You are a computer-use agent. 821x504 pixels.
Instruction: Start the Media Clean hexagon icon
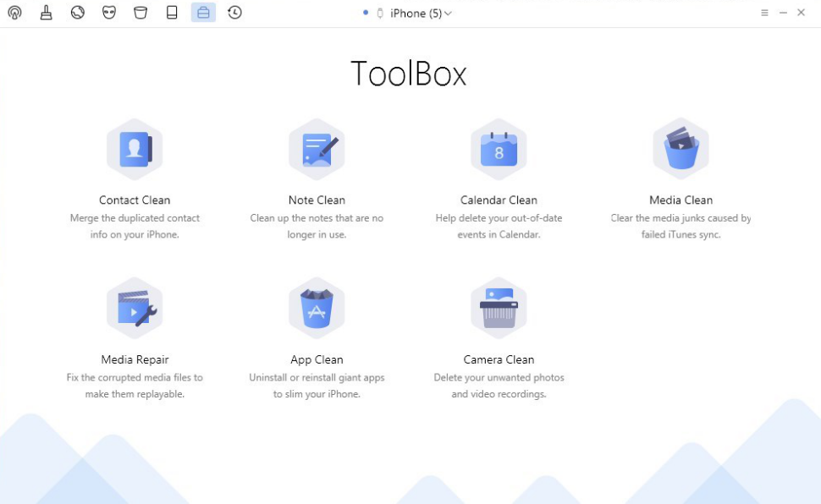click(681, 149)
